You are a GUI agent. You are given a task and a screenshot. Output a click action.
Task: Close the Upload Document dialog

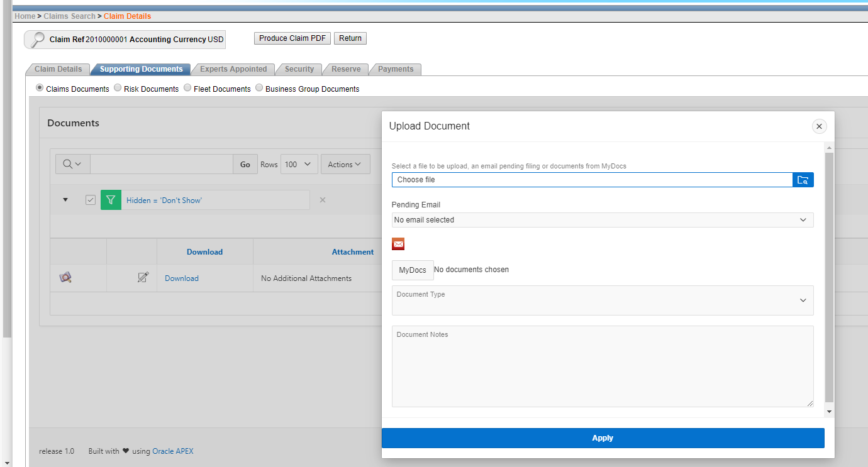click(819, 126)
